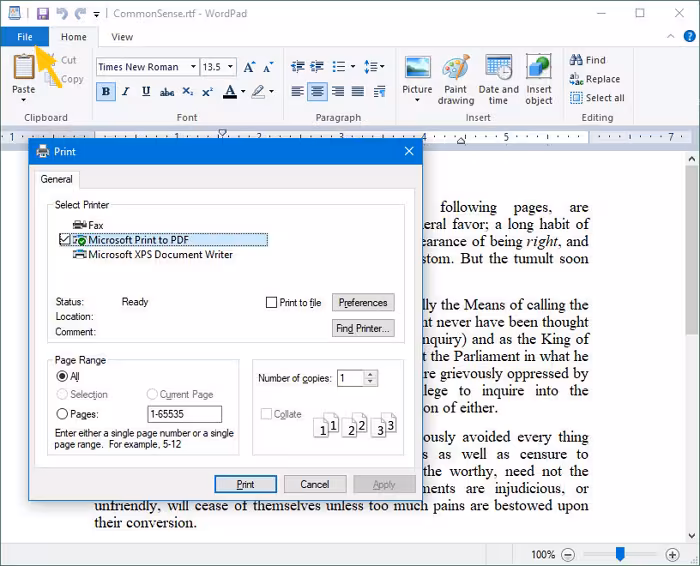Viewport: 700px width, 566px height.
Task: Apply Strikethrough formatting
Action: point(167,92)
